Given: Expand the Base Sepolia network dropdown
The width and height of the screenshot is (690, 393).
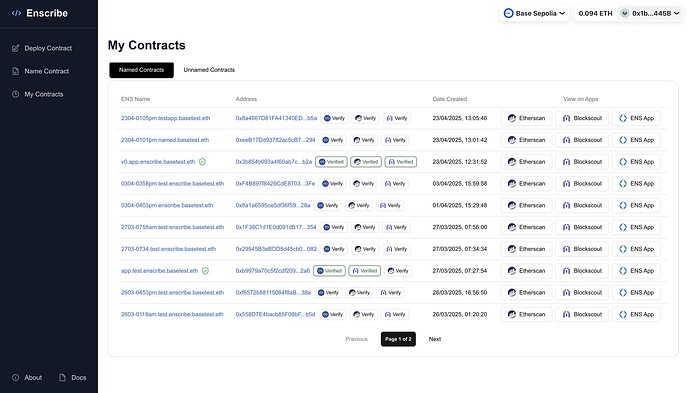Looking at the screenshot, I should coord(534,13).
